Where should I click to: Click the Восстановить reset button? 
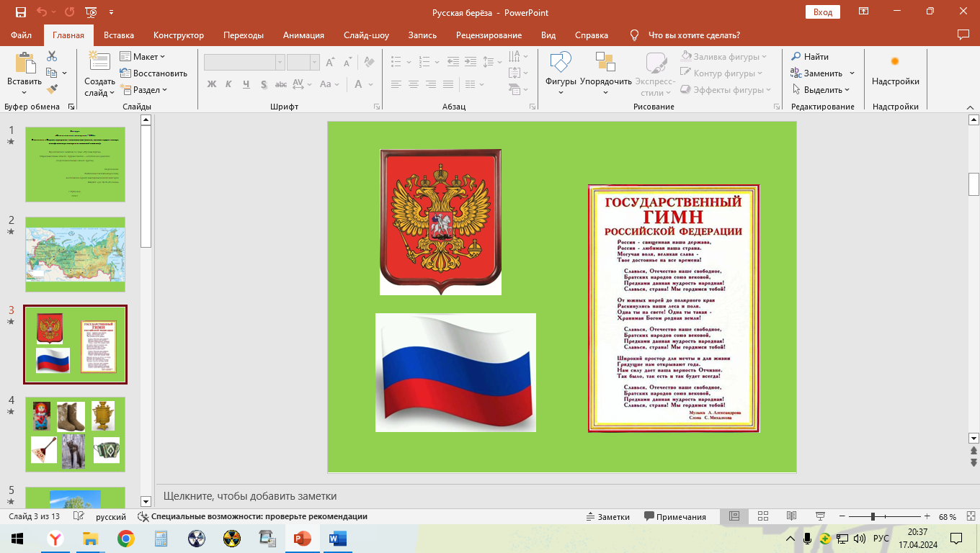point(153,73)
